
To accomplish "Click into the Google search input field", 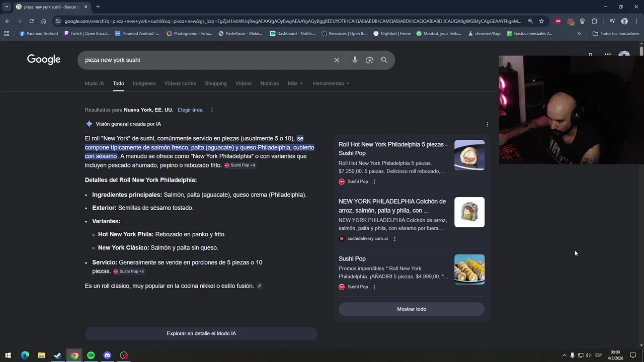I will (206, 60).
